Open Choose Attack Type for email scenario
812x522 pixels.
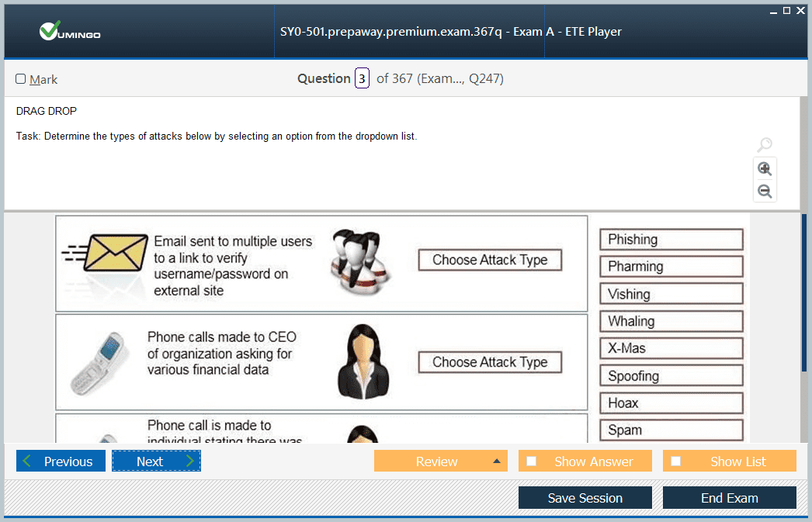coord(490,260)
